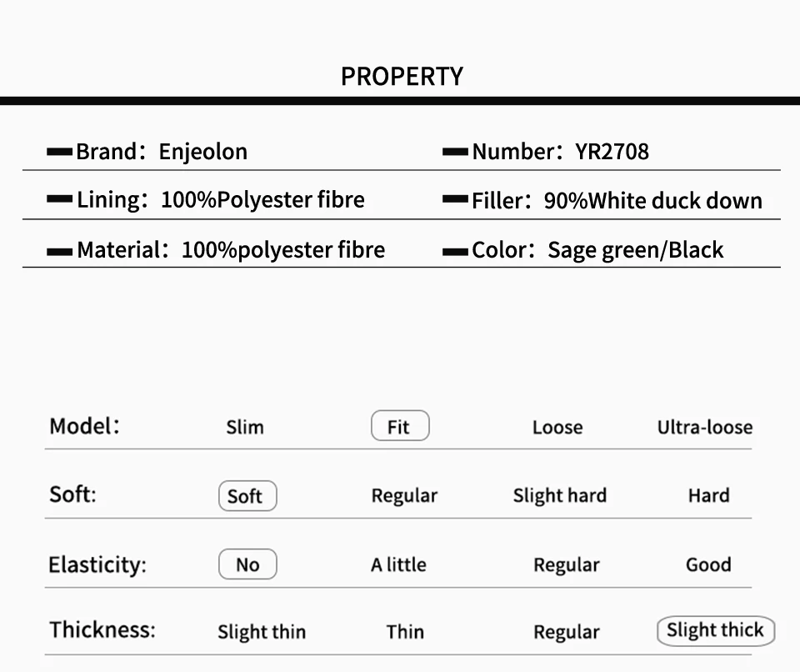This screenshot has width=800, height=672.
Task: Click the PROPERTY heading
Action: click(402, 77)
